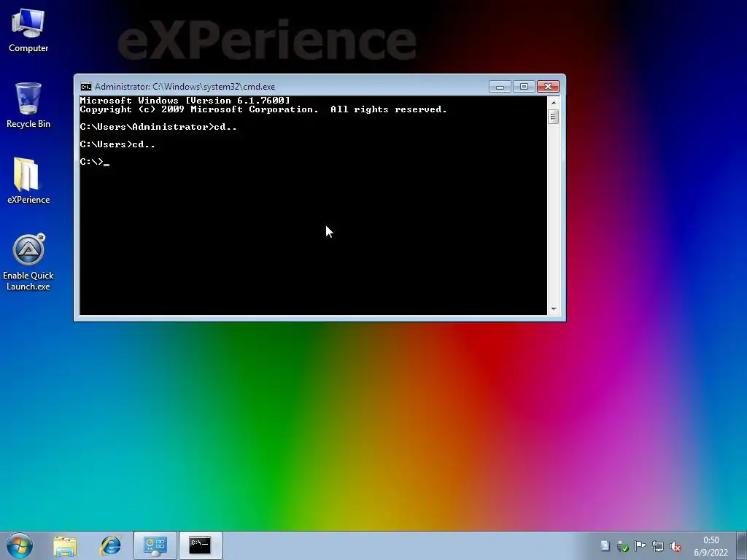Click the line C:\Users\Administrator>cd..

158,127
